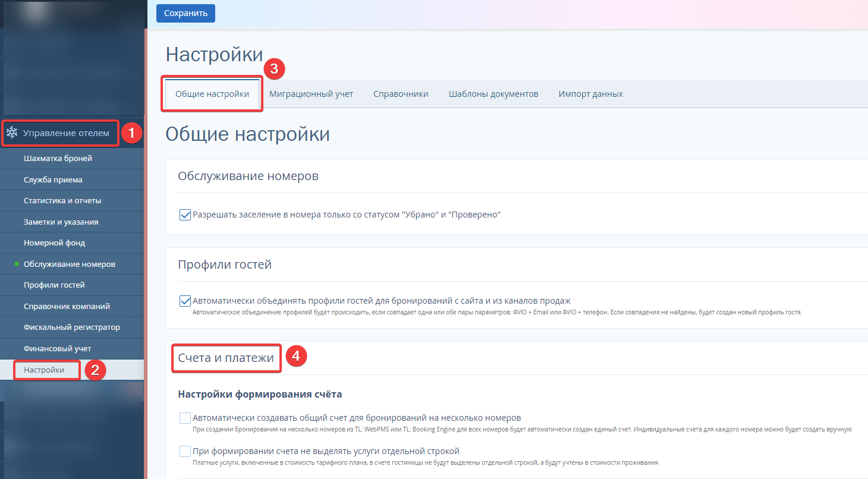Open Фискальный регистратор sidebar item

click(72, 327)
